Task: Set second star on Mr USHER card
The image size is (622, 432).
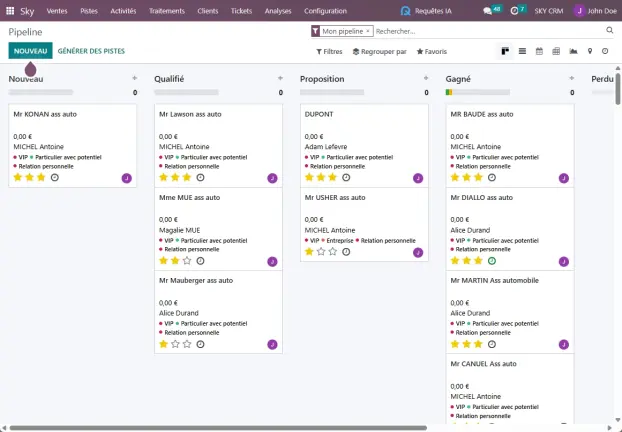Action: tap(321, 252)
